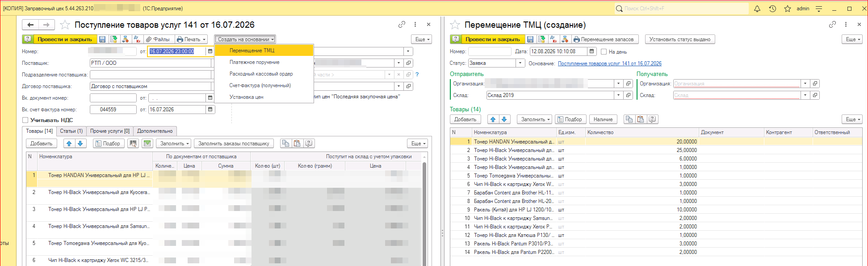The width and height of the screenshot is (868, 266).
Task: Expand Заполнить dropdown in Поступление goods
Action: coord(175,144)
